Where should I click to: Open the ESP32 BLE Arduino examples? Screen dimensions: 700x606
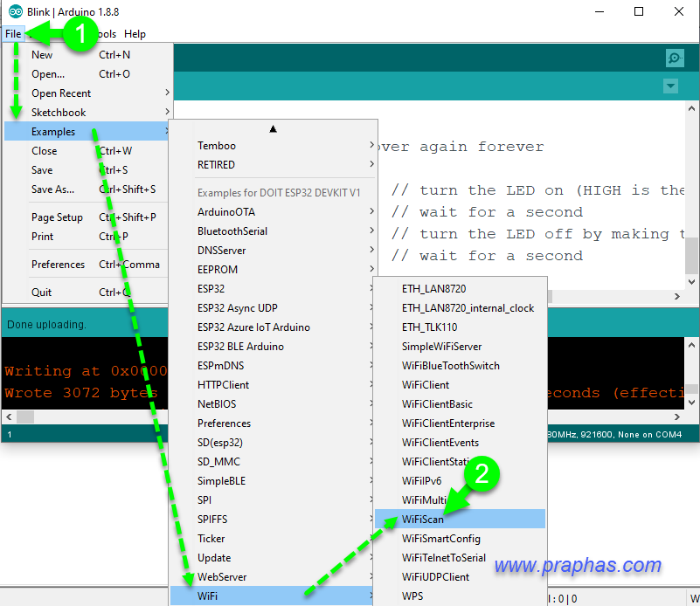pyautogui.click(x=272, y=346)
